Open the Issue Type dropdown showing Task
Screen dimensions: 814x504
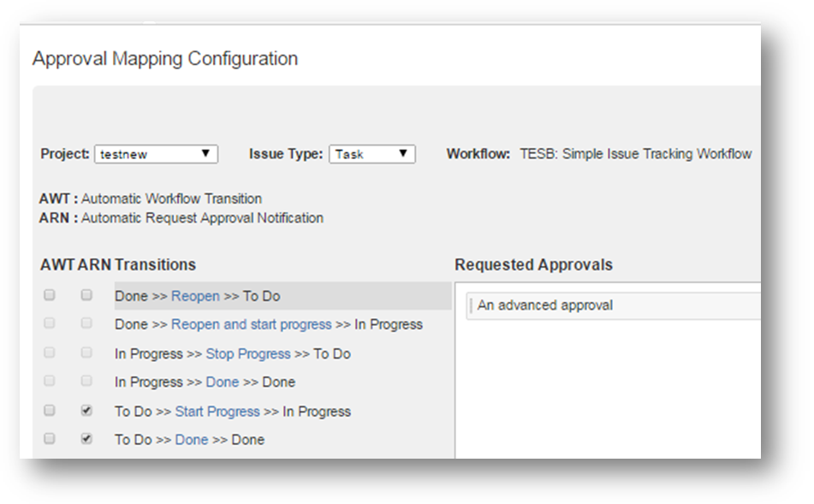pos(371,154)
